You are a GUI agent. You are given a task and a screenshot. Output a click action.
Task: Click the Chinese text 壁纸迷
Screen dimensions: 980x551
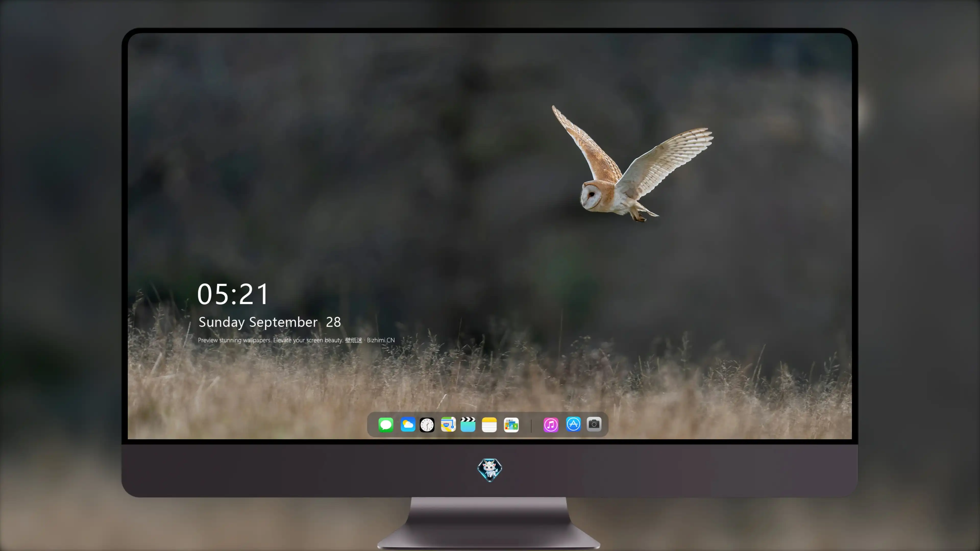pos(353,340)
